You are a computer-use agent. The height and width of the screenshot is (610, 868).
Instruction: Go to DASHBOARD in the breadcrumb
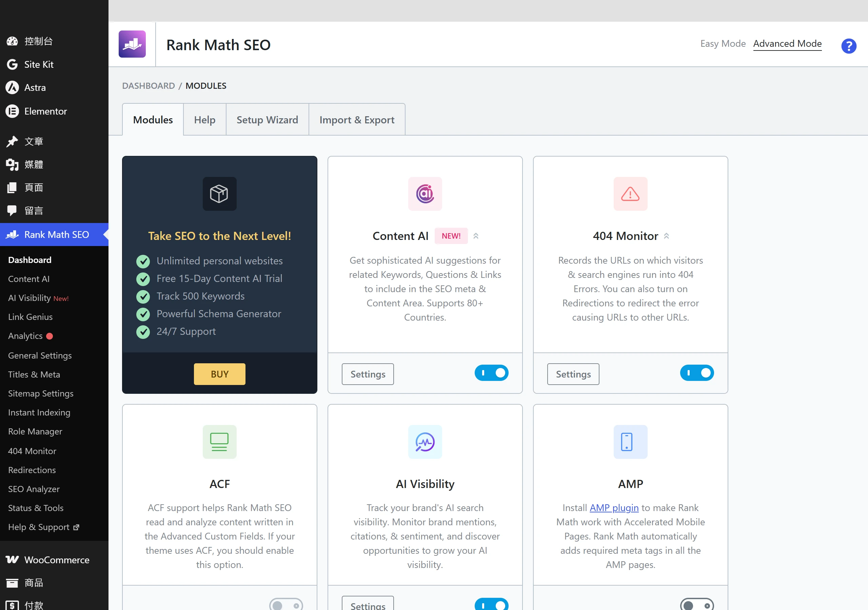pyautogui.click(x=149, y=86)
